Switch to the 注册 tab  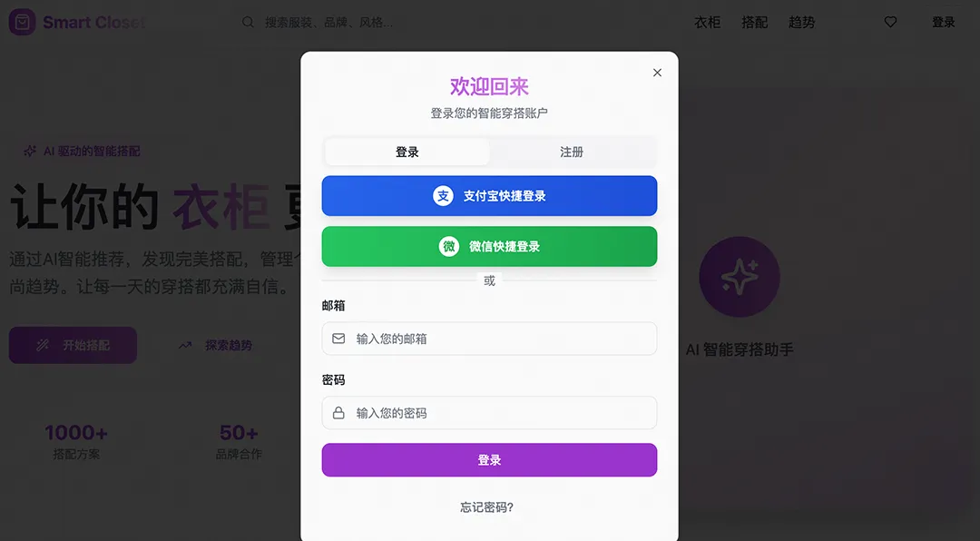(x=572, y=152)
